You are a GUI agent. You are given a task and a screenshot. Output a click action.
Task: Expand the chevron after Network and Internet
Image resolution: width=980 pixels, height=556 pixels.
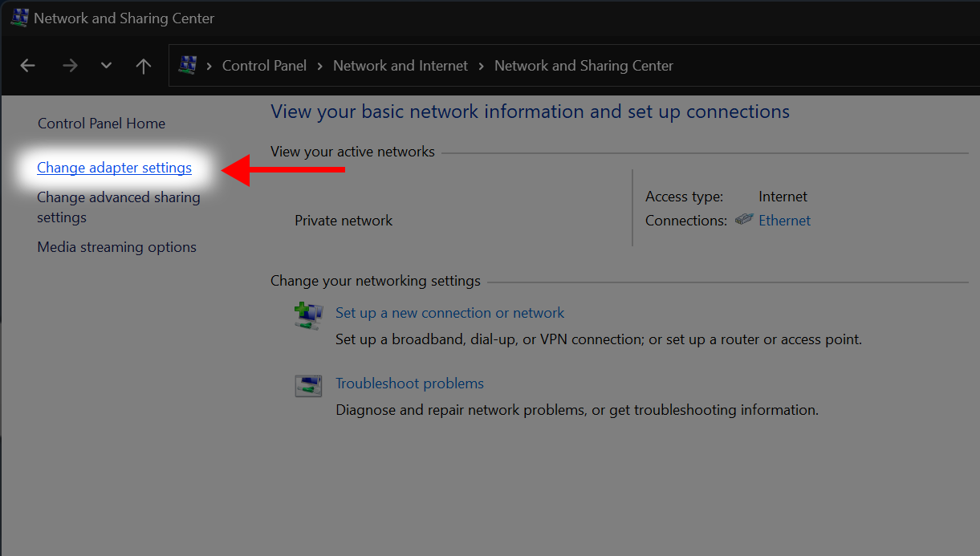(482, 66)
